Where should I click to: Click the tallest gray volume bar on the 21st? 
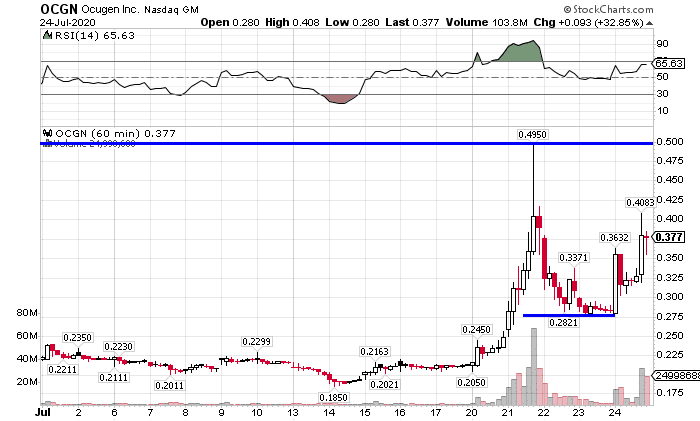coord(533,367)
